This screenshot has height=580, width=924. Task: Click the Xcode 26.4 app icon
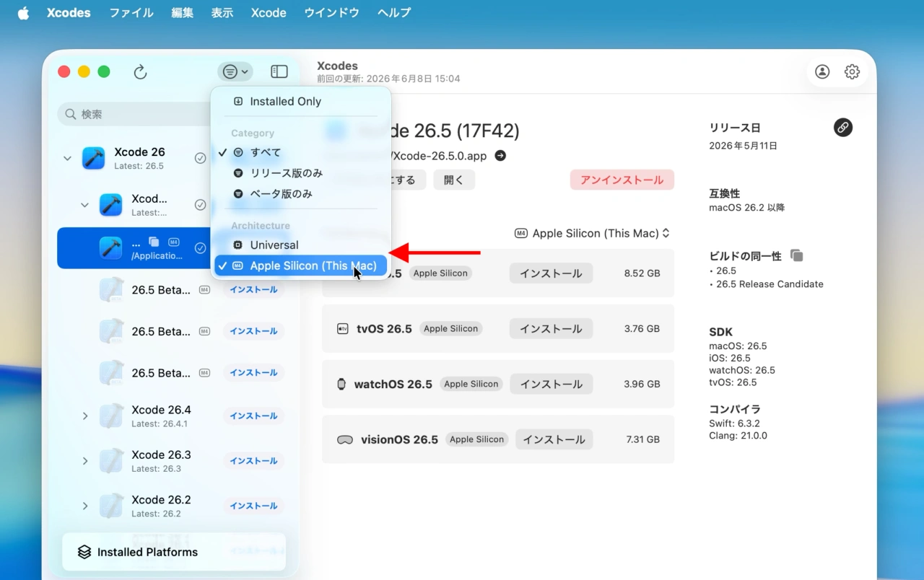(111, 416)
